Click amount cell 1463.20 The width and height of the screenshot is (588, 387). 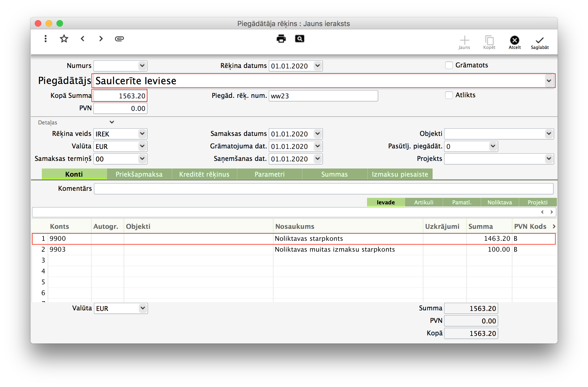[489, 239]
